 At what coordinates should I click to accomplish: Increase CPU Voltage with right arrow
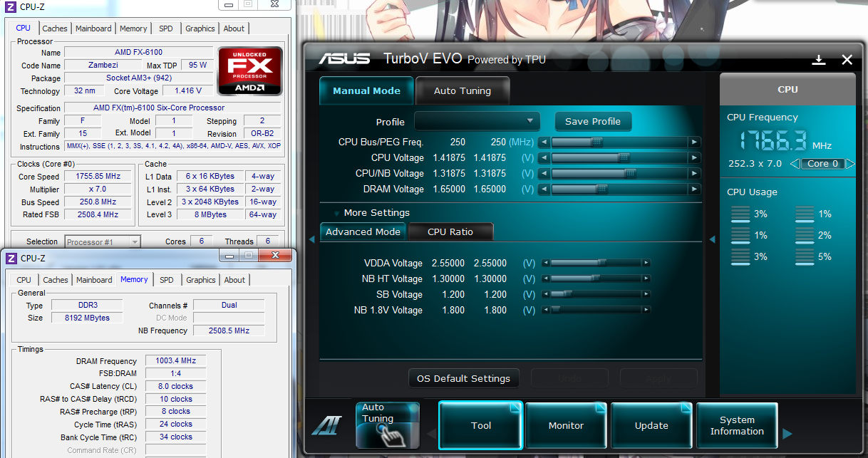(695, 158)
